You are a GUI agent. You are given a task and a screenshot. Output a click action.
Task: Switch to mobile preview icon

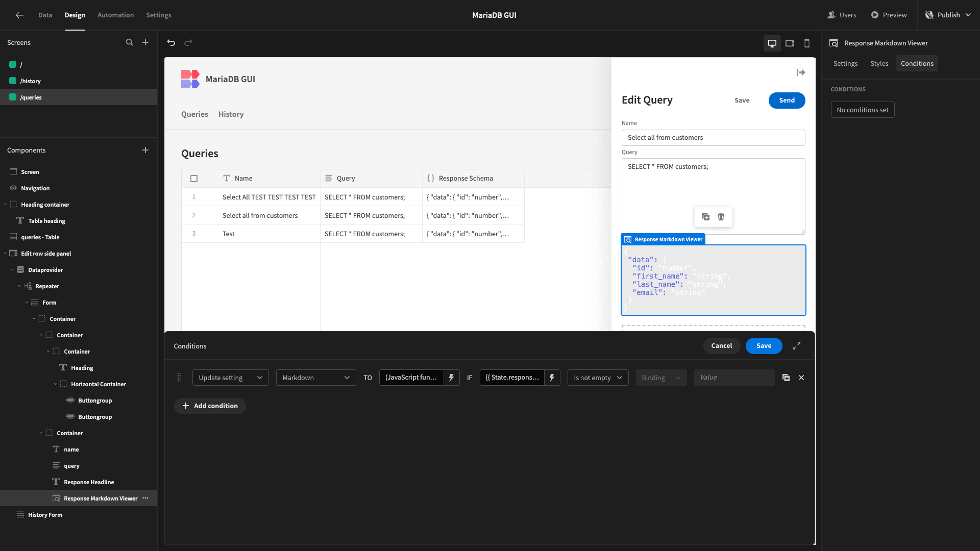[x=807, y=43]
